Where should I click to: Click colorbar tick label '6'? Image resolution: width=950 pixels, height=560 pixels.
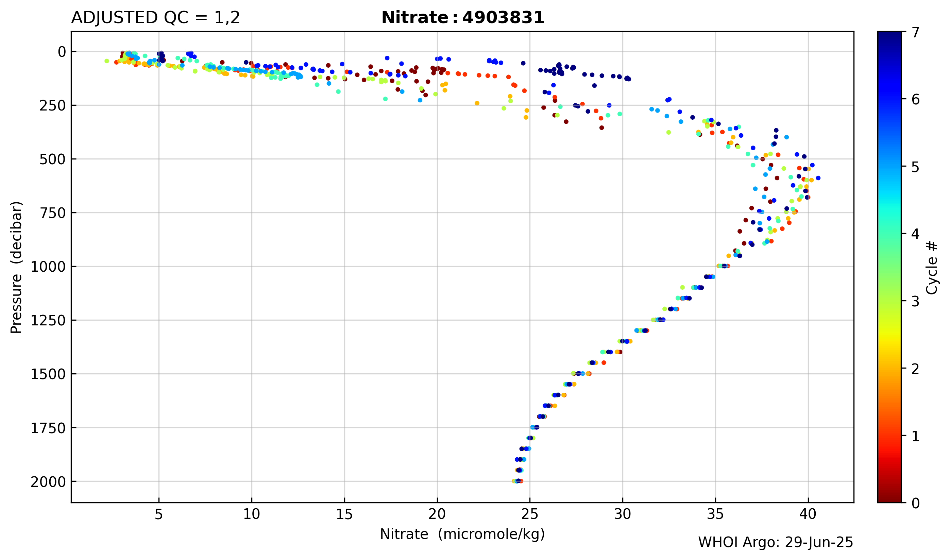915,100
